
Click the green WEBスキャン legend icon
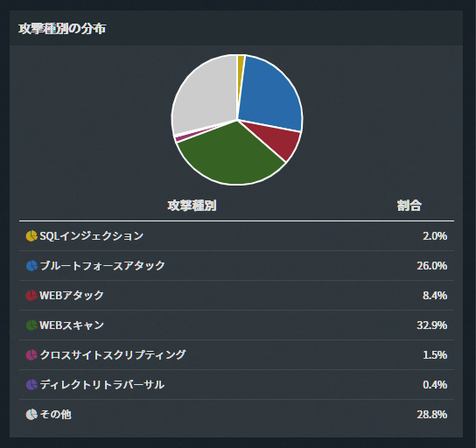[31, 325]
